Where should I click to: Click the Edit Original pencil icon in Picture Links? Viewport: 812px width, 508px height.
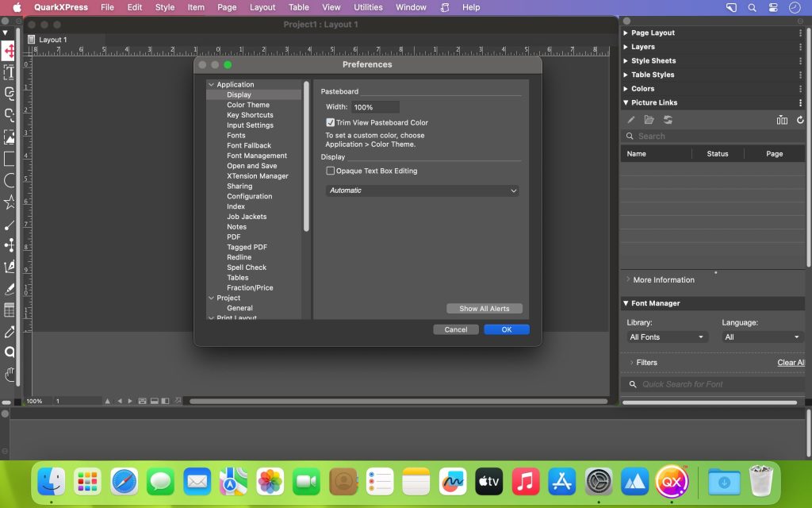tap(630, 119)
